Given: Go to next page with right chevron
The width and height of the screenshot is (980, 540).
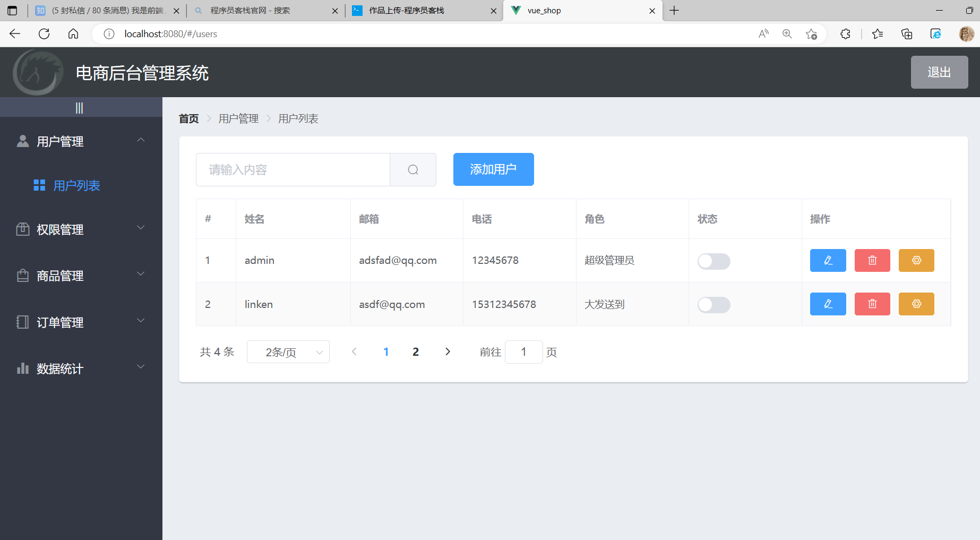Looking at the screenshot, I should (x=448, y=352).
